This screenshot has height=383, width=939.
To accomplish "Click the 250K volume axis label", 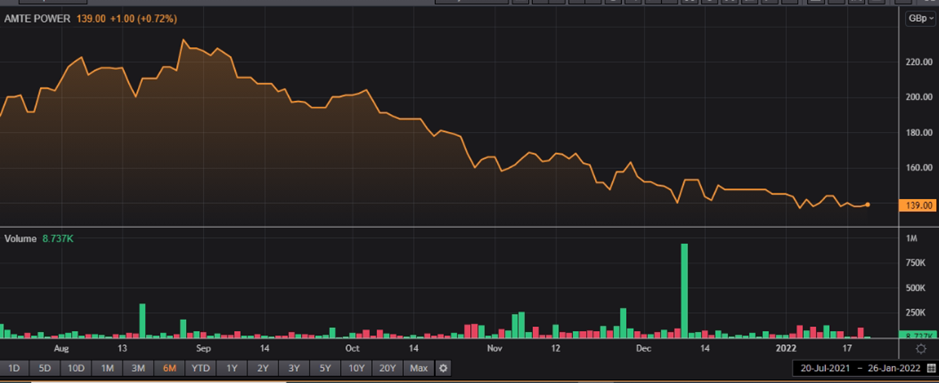I will pyautogui.click(x=916, y=312).
